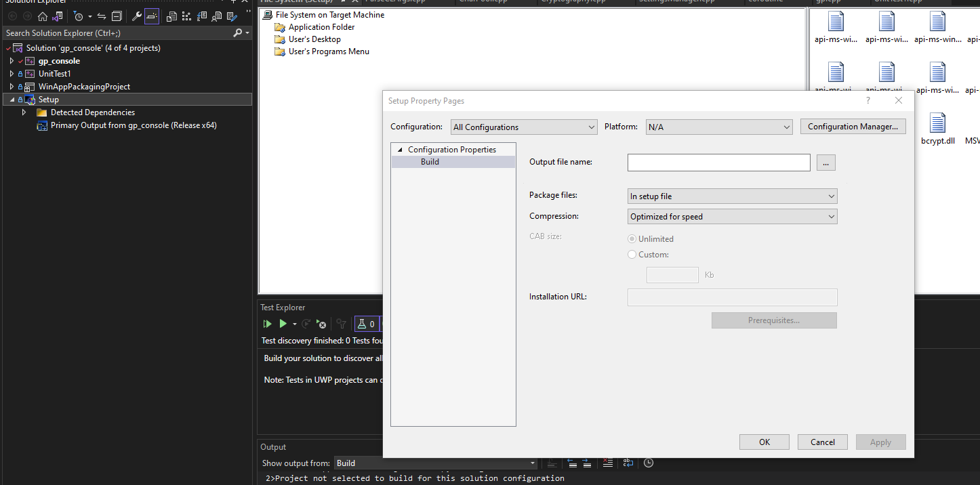The image size is (980, 485).
Task: Open the Package files dropdown
Action: (733, 196)
